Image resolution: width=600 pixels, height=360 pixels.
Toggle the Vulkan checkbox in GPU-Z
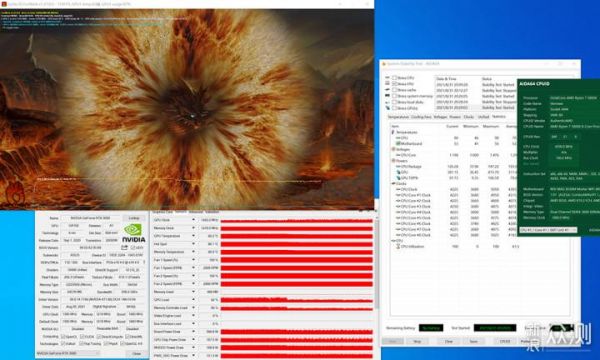click(63, 344)
